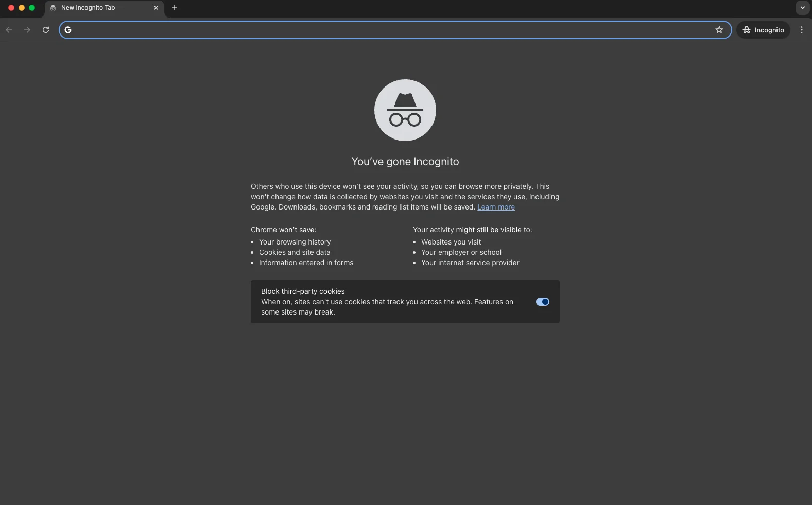Viewport: 812px width, 505px height.
Task: Click "Your internet service provider" list item
Action: tap(470, 263)
